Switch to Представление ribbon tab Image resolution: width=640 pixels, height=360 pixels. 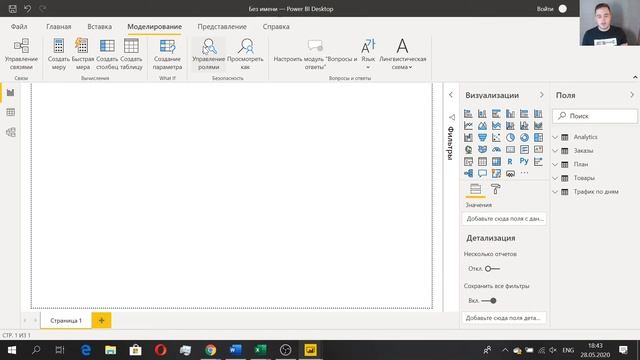[x=222, y=27]
